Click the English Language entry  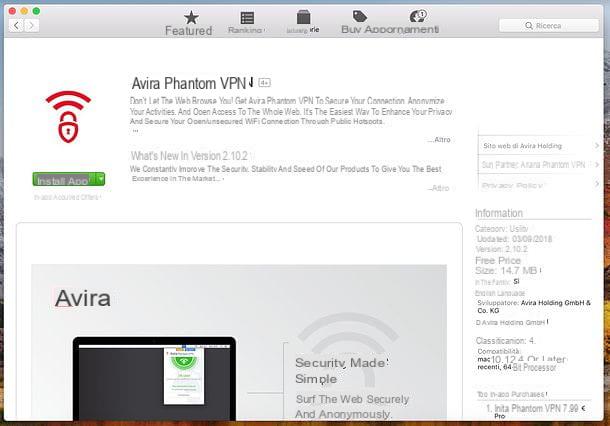pyautogui.click(x=500, y=293)
